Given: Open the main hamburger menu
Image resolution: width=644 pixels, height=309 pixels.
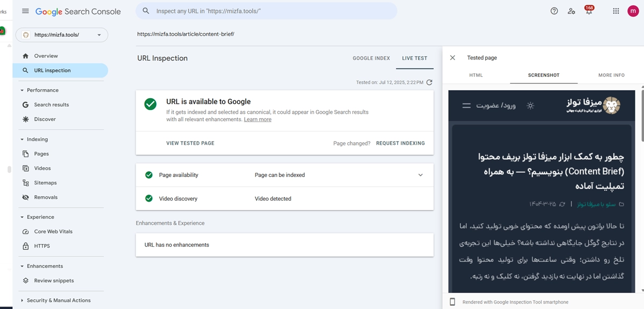Looking at the screenshot, I should tap(25, 11).
